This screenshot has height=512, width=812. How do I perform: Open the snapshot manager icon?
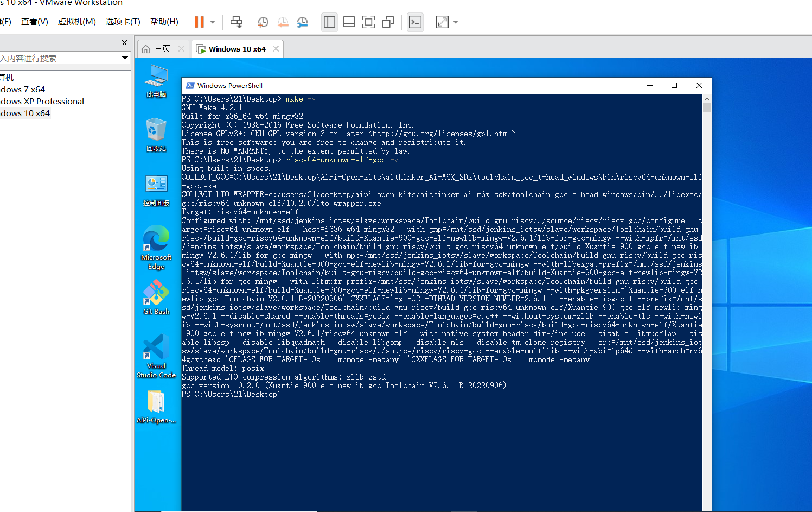click(303, 22)
